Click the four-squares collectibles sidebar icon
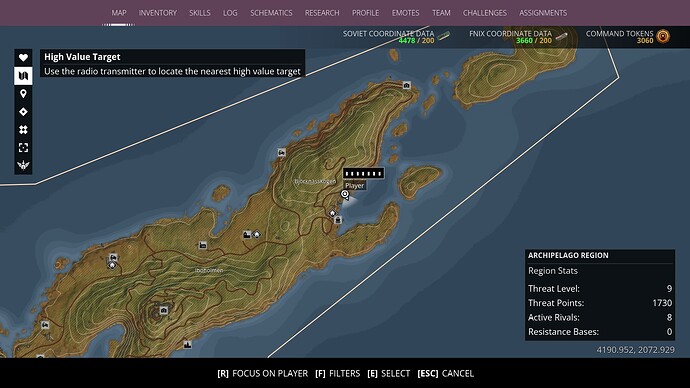 pyautogui.click(x=23, y=129)
